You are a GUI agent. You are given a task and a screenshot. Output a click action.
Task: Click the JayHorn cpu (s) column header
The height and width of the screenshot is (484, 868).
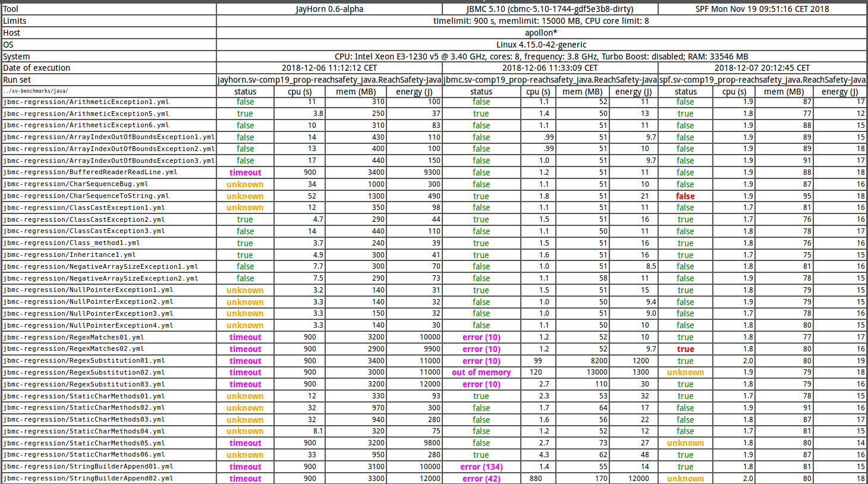[300, 92]
